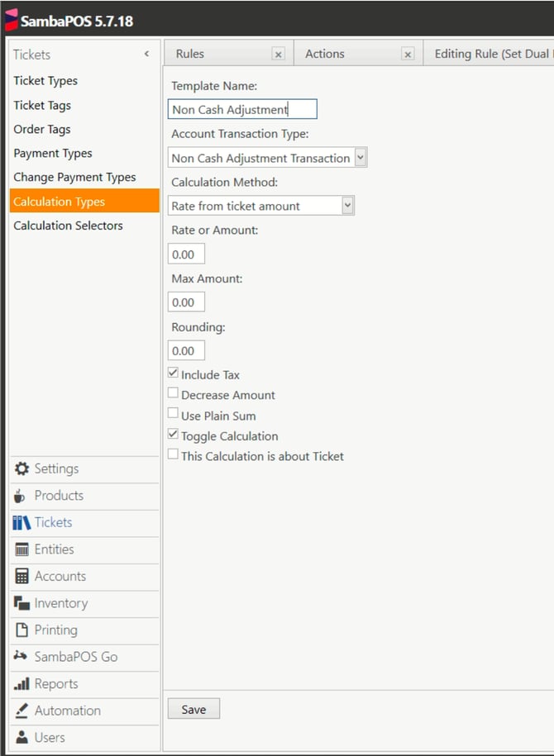
Task: Check This Calculation is about Ticket
Action: [173, 454]
